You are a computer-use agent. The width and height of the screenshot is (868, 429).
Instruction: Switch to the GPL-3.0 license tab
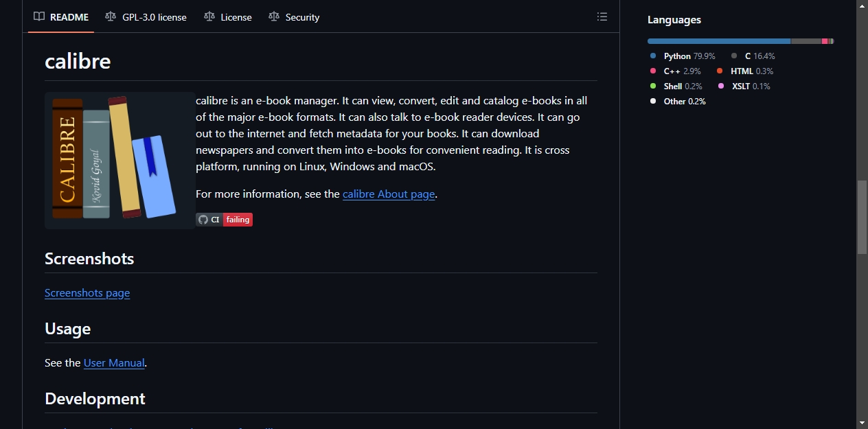click(146, 17)
